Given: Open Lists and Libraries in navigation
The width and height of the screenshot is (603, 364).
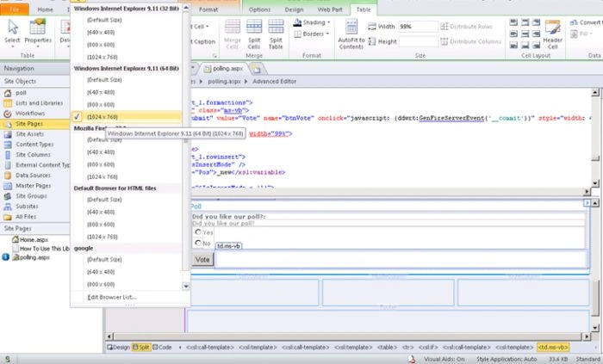Looking at the screenshot, I should point(39,103).
